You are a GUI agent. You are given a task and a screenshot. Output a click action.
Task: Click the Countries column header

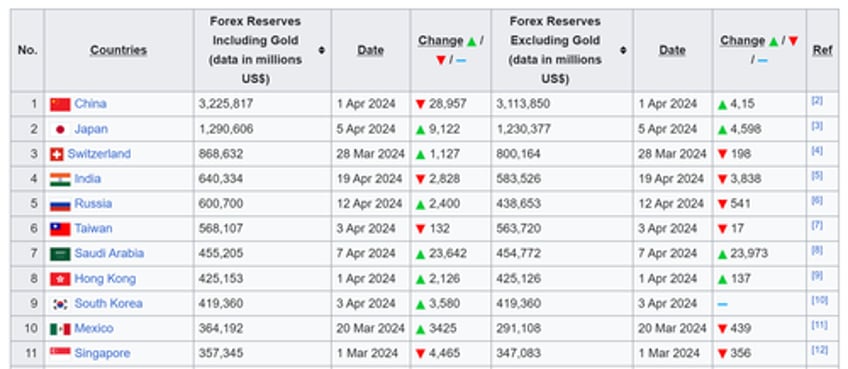coord(118,50)
